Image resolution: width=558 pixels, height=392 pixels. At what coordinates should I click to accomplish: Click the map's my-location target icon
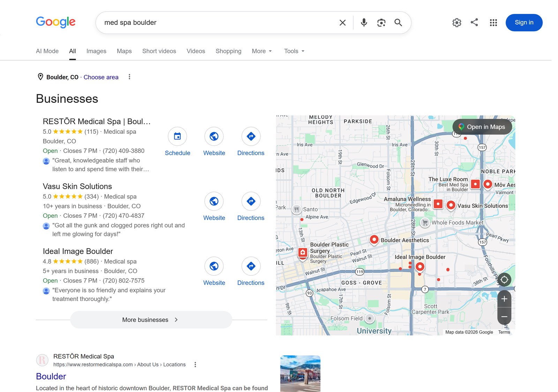coord(504,279)
